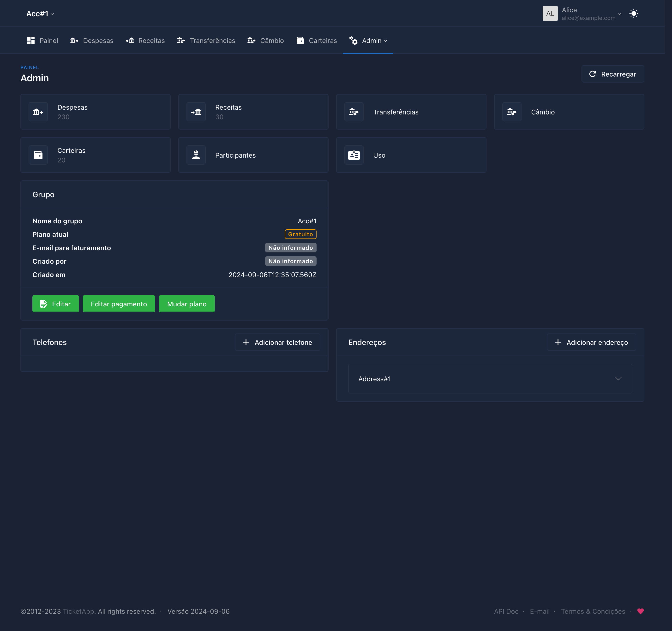The height and width of the screenshot is (631, 672).
Task: Click the Despesas card bank icon
Action: point(38,112)
